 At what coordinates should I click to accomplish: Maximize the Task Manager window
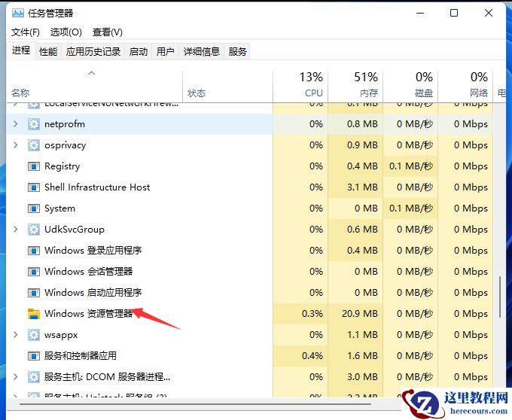(454, 13)
